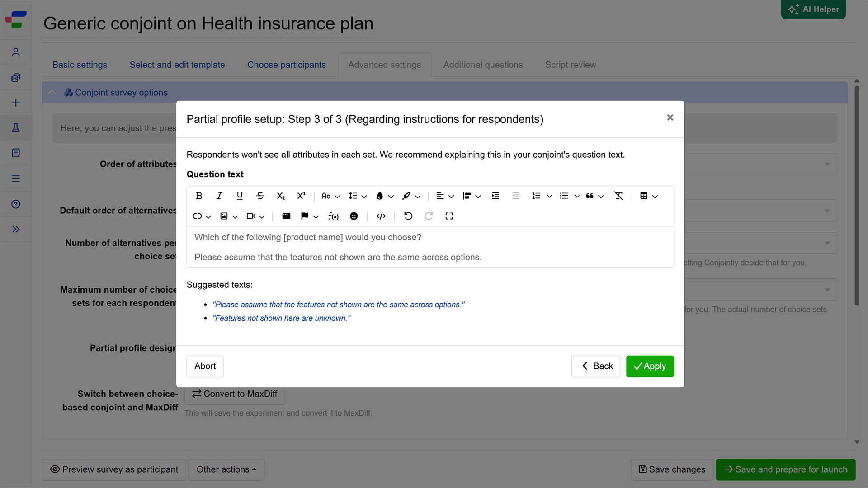868x488 pixels.
Task: Open the flag icon menu
Action: click(x=309, y=216)
